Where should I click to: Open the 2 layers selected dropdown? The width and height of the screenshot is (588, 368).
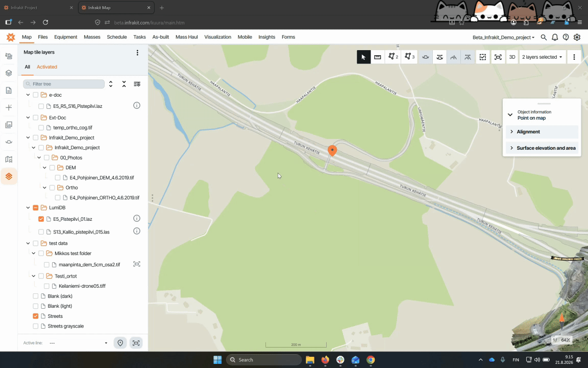point(542,57)
